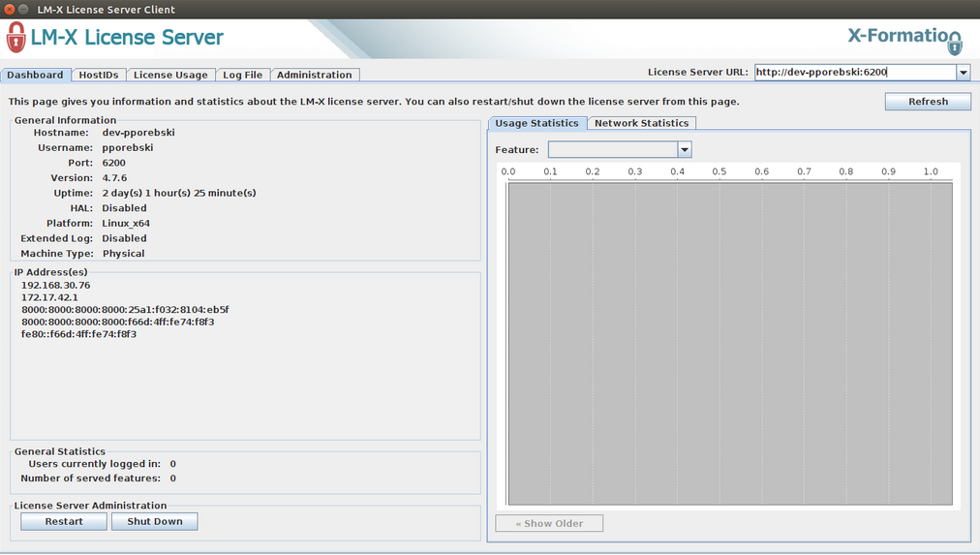Select platform value Linux_x64

click(126, 223)
